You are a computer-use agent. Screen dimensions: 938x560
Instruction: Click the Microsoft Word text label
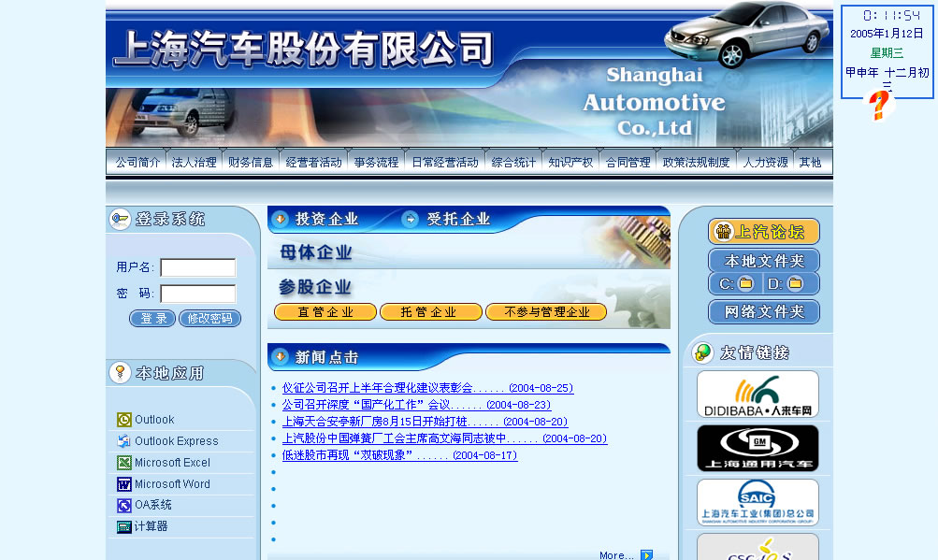[172, 484]
